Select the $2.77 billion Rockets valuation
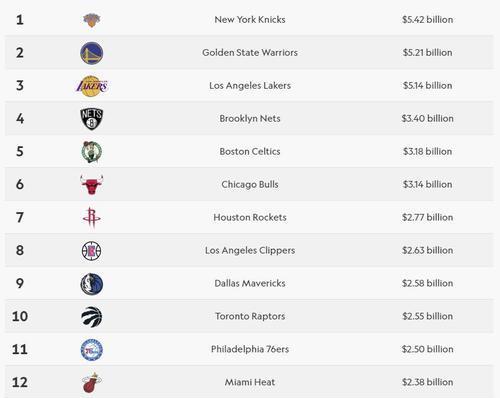500x398 pixels. click(x=427, y=218)
